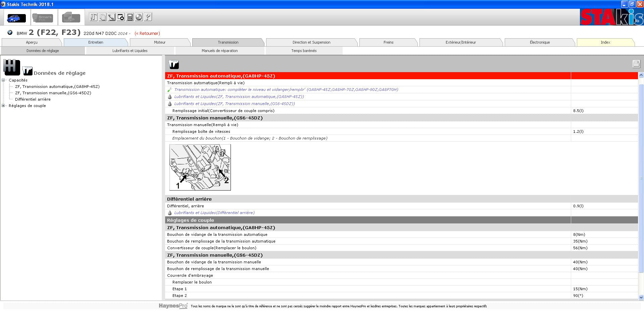Open the Freins tab

(x=389, y=42)
